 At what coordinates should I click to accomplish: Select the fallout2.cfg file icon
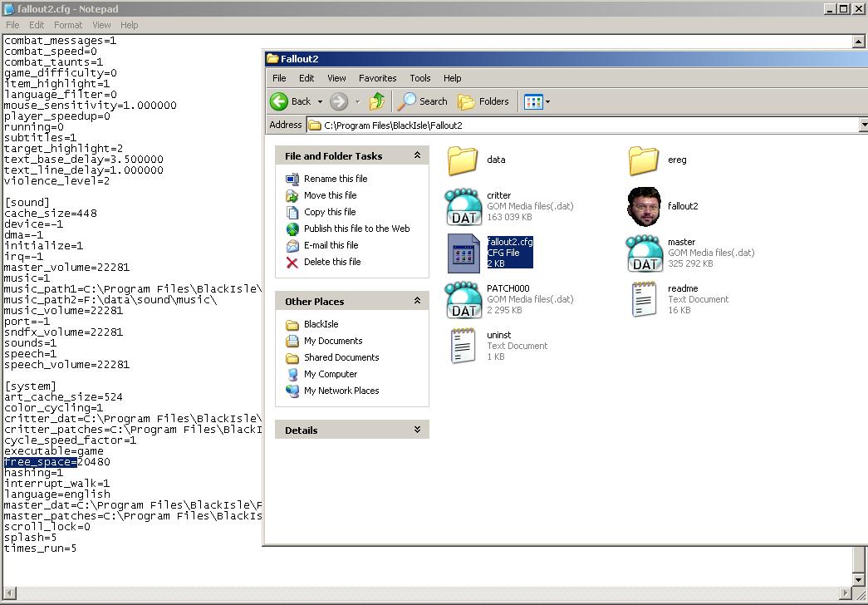point(463,253)
